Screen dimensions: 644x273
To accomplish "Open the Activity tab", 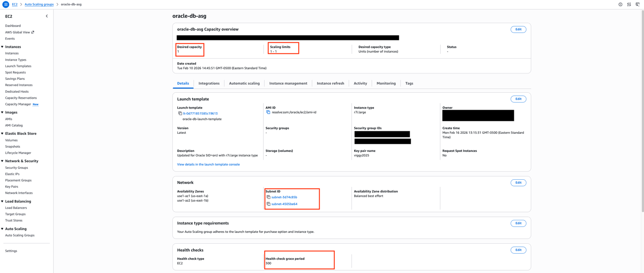I will (361, 83).
